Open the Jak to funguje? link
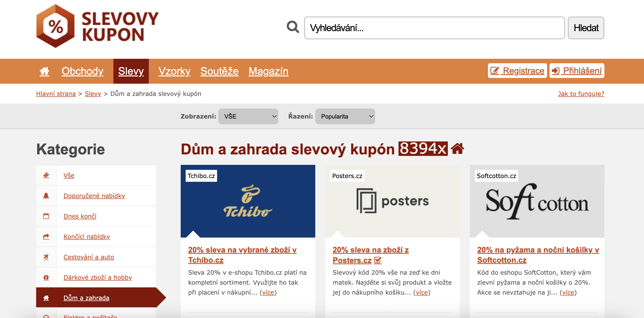The width and height of the screenshot is (644, 318). click(x=581, y=94)
